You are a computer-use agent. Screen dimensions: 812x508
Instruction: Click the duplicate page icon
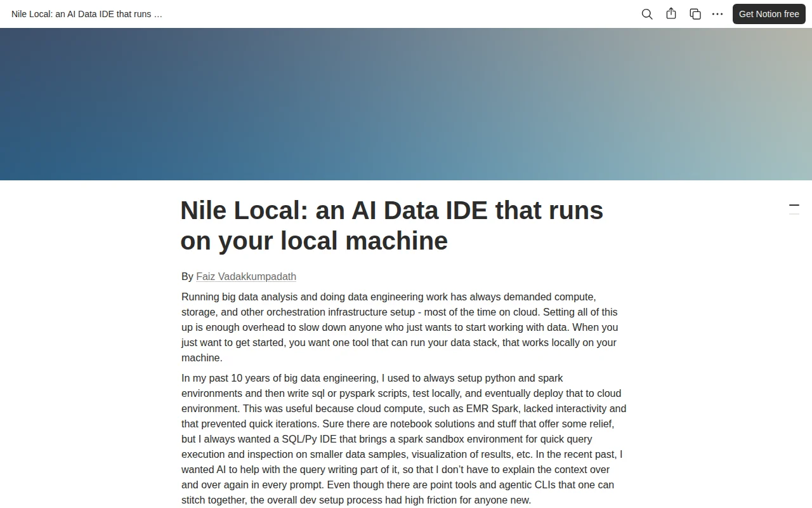pyautogui.click(x=695, y=14)
